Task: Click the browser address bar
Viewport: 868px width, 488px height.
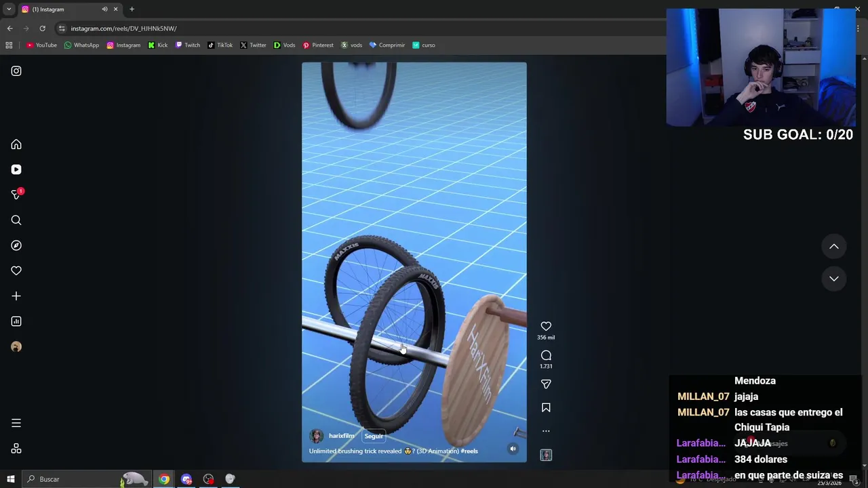Action: pyautogui.click(x=359, y=28)
